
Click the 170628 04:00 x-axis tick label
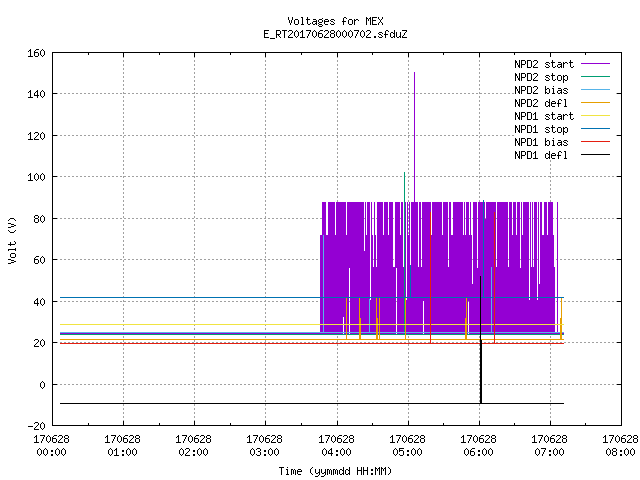[x=336, y=445]
